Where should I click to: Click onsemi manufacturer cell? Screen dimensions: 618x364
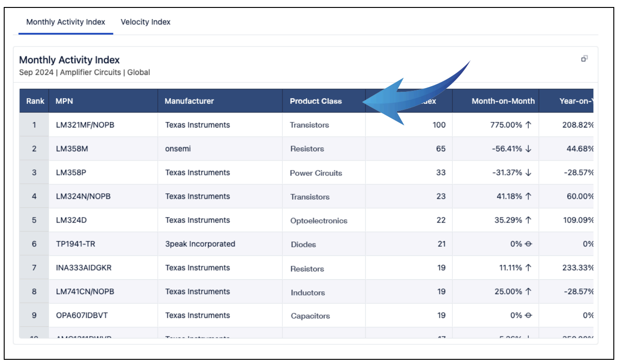pos(178,149)
